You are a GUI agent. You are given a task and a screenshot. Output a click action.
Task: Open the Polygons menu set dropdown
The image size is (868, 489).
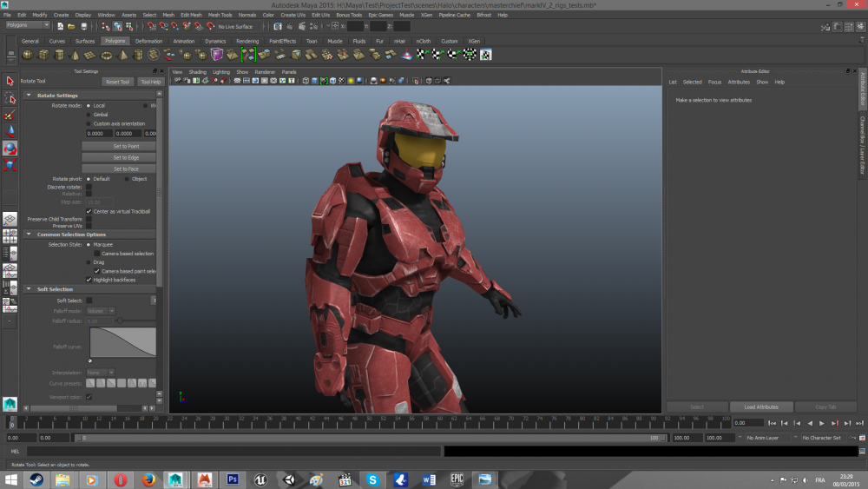tap(27, 25)
